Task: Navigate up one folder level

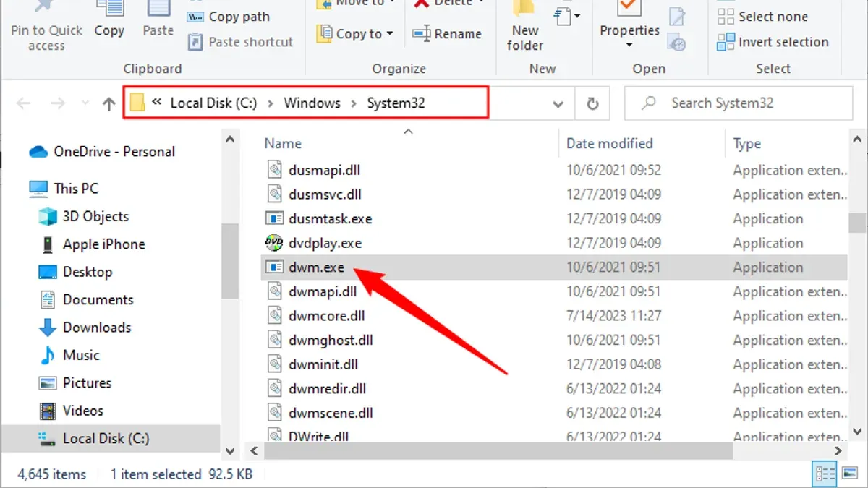Action: coord(109,104)
